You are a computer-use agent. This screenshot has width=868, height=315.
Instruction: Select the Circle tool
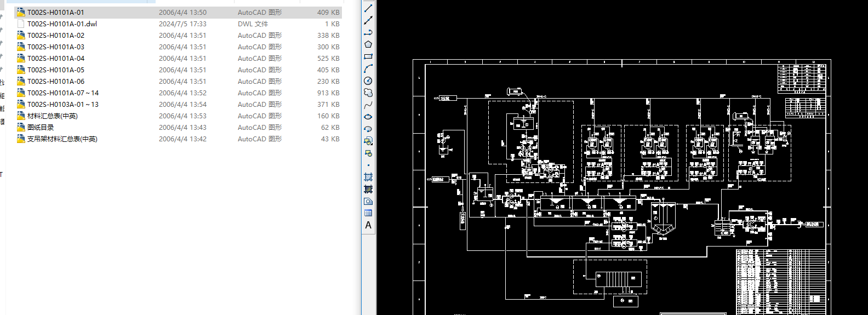click(368, 81)
